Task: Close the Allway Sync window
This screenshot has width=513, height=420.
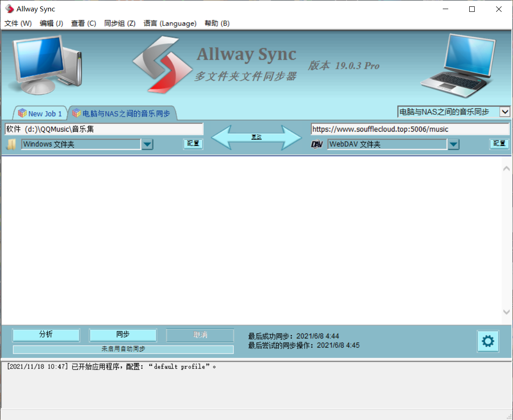Action: pos(498,9)
